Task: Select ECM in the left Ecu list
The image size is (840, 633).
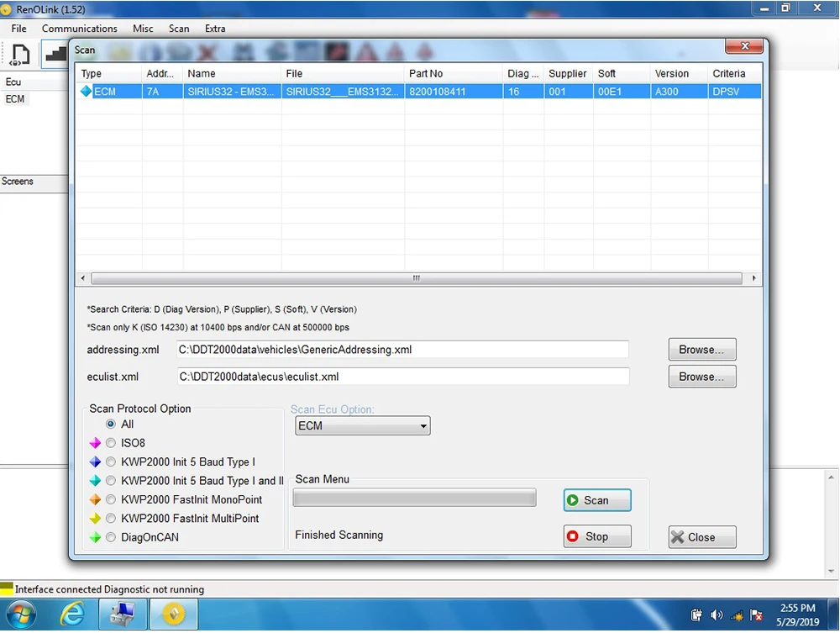Action: point(15,99)
